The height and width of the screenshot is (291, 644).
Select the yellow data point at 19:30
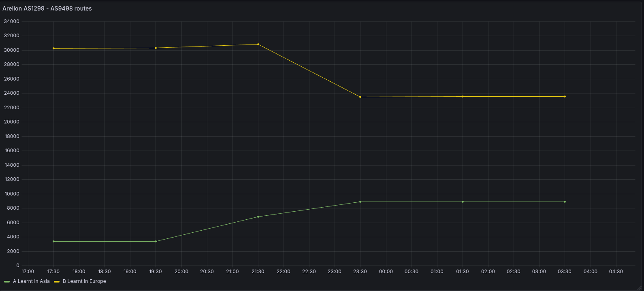coord(156,48)
